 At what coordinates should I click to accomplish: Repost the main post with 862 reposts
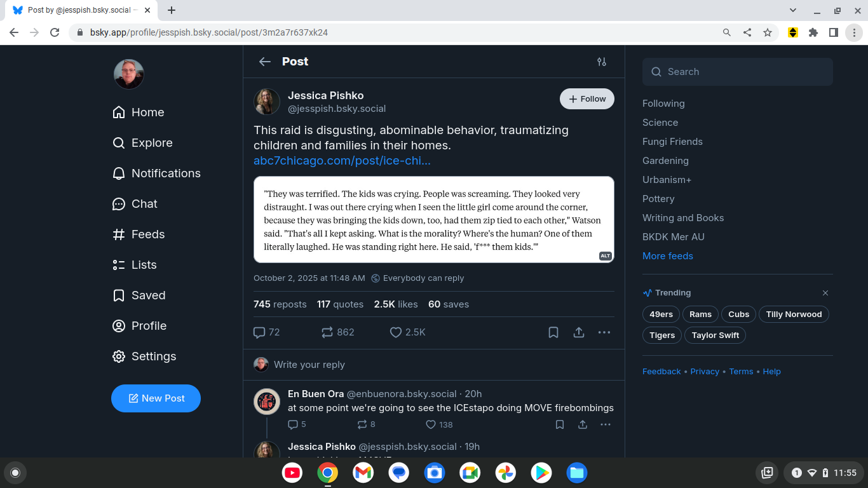tap(327, 332)
